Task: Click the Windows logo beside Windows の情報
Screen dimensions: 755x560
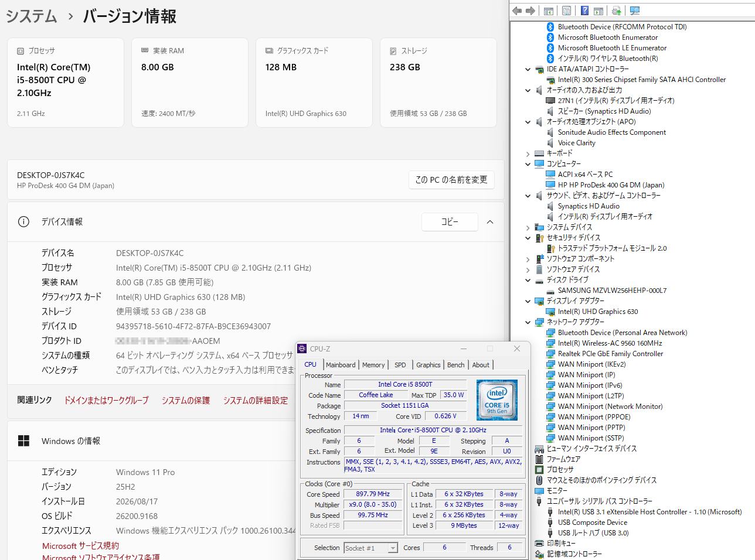Action: pos(23,441)
